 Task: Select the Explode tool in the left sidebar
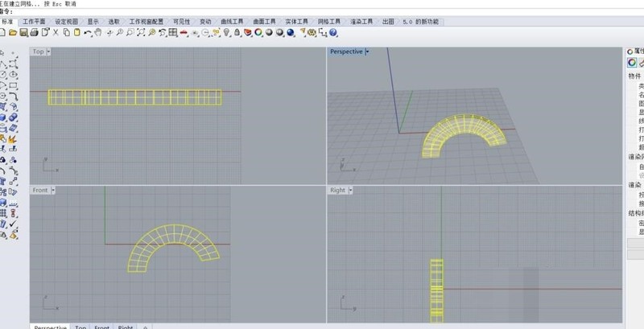coord(12,140)
